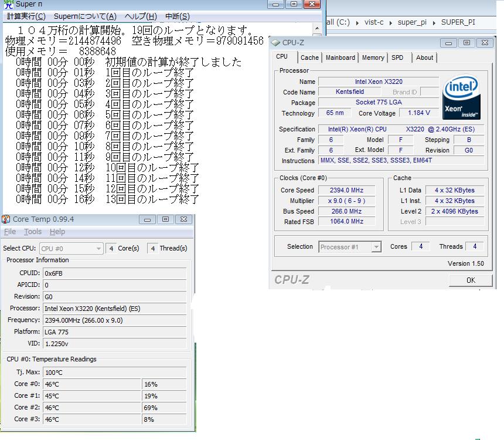Click the Core #3 load value 8%
Viewport: 504px width, 440px height.
[x=164, y=419]
